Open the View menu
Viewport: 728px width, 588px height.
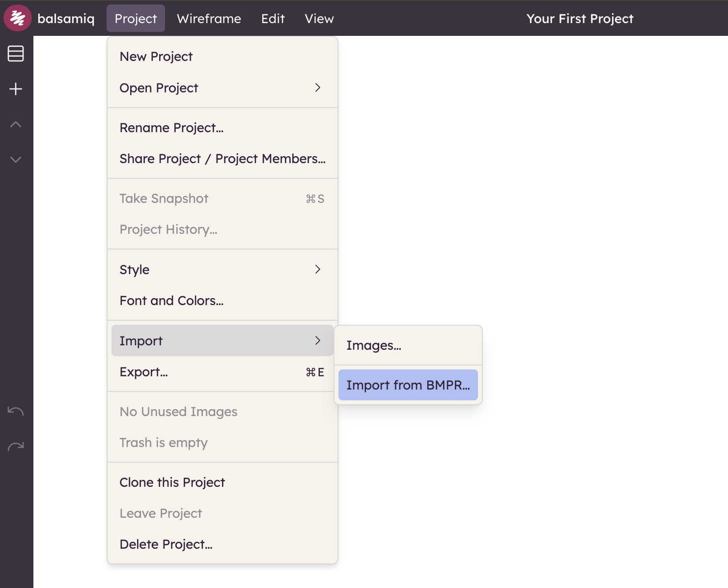[x=319, y=19]
